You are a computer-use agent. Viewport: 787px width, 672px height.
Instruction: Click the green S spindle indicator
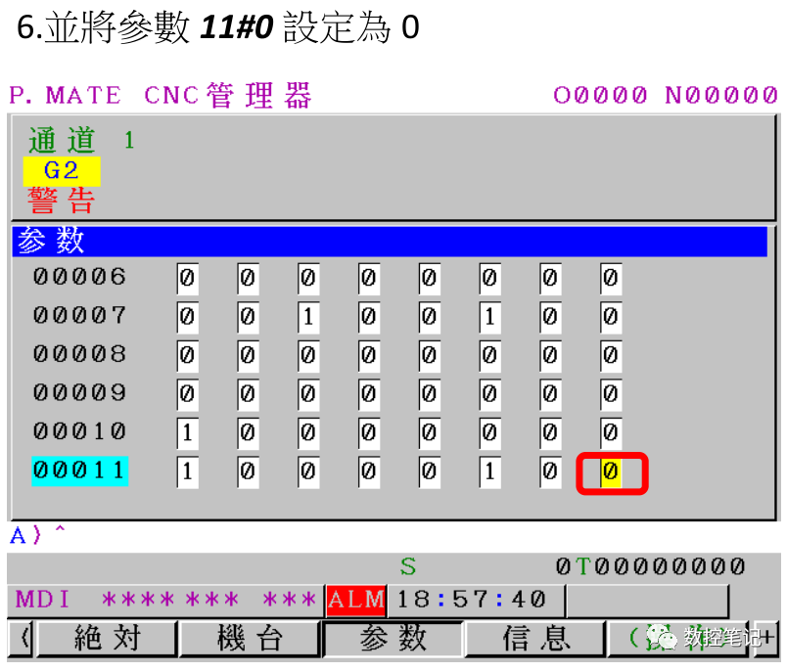click(x=407, y=566)
